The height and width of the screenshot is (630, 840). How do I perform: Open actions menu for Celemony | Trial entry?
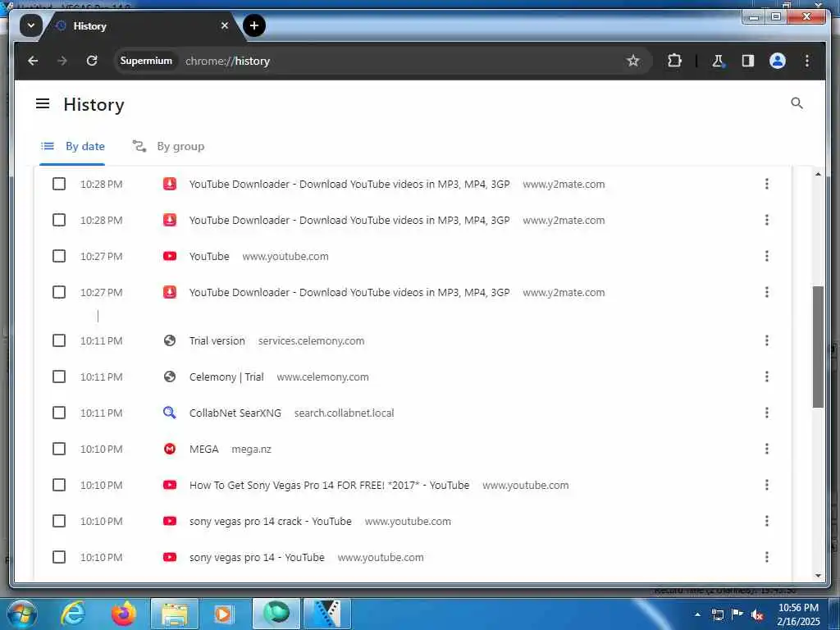point(767,377)
